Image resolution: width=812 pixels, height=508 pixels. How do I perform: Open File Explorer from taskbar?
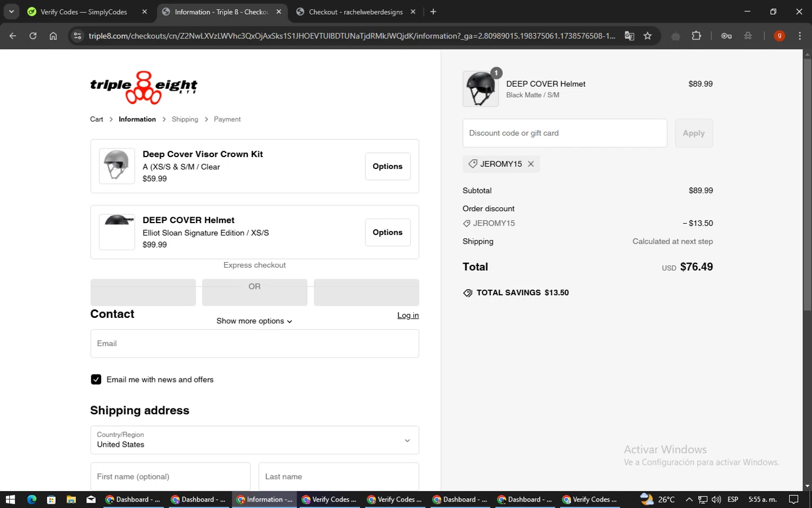coord(71,499)
